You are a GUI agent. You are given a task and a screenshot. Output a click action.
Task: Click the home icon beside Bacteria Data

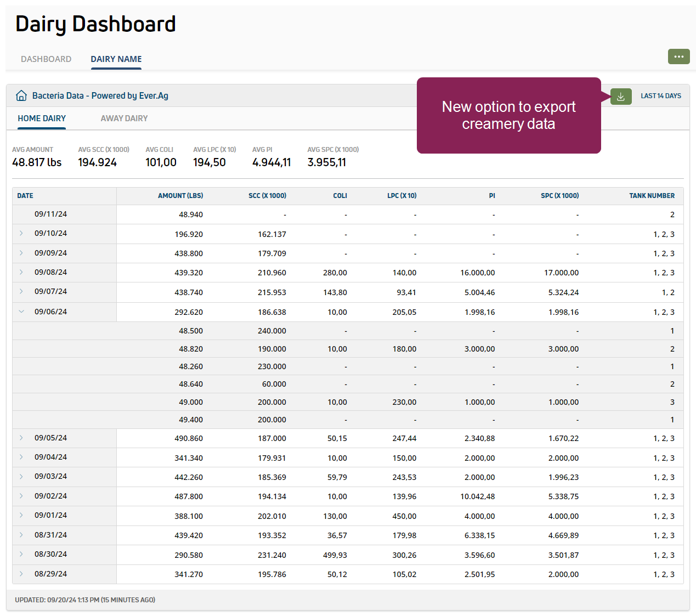(21, 95)
